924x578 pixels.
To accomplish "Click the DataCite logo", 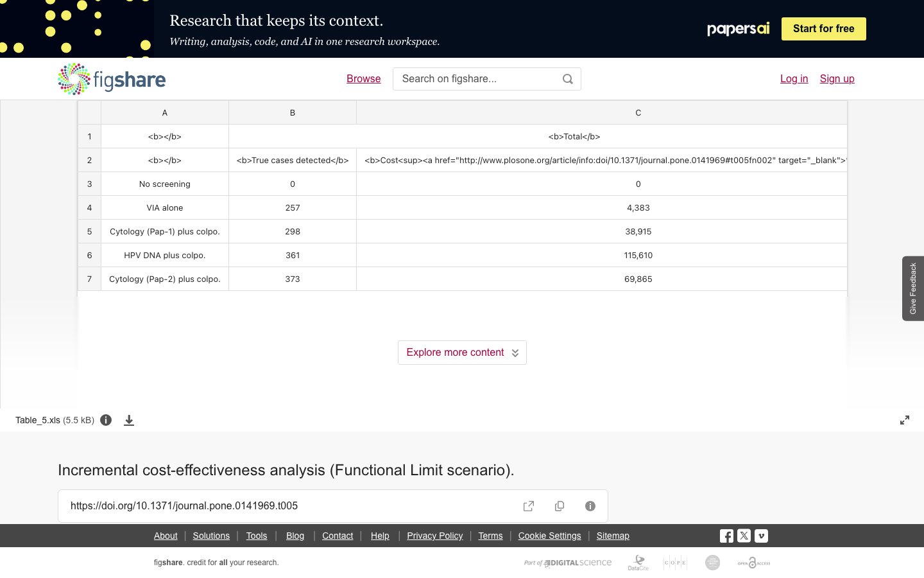I will (638, 563).
